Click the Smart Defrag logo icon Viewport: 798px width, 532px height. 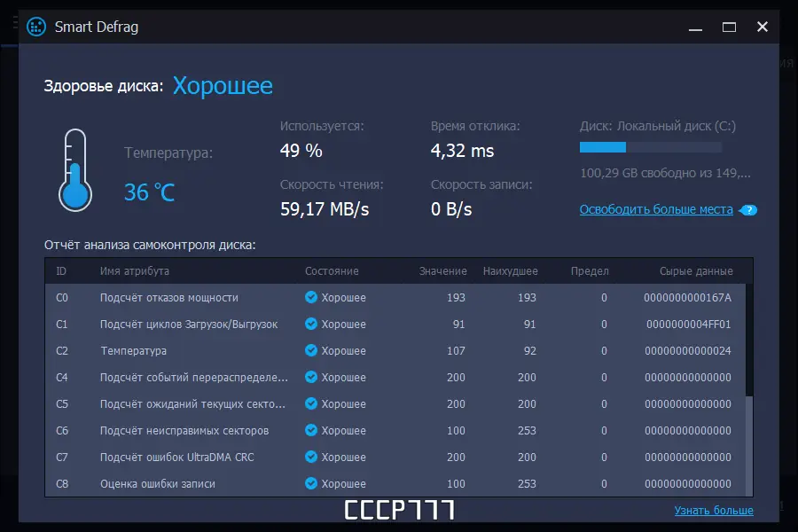[36, 27]
